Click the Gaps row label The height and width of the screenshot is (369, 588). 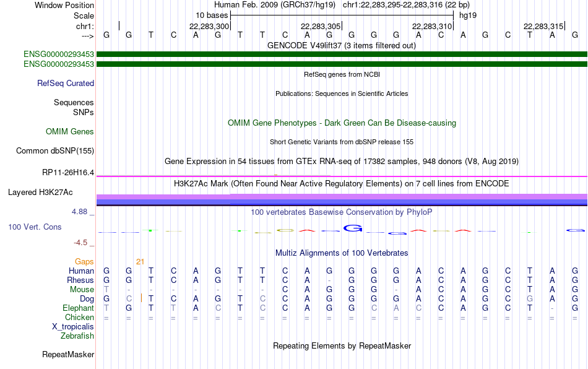click(84, 261)
